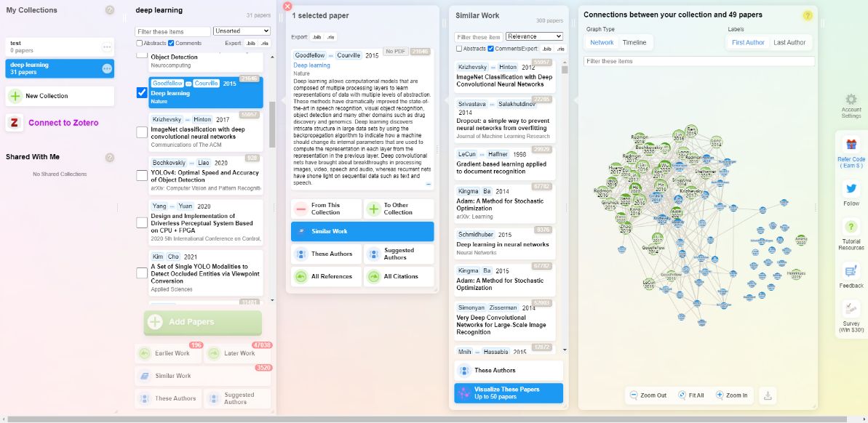Check the Krizhevsky ImageNet paper checkbox
Image resolution: width=868 pixels, height=423 pixels.
tap(142, 132)
